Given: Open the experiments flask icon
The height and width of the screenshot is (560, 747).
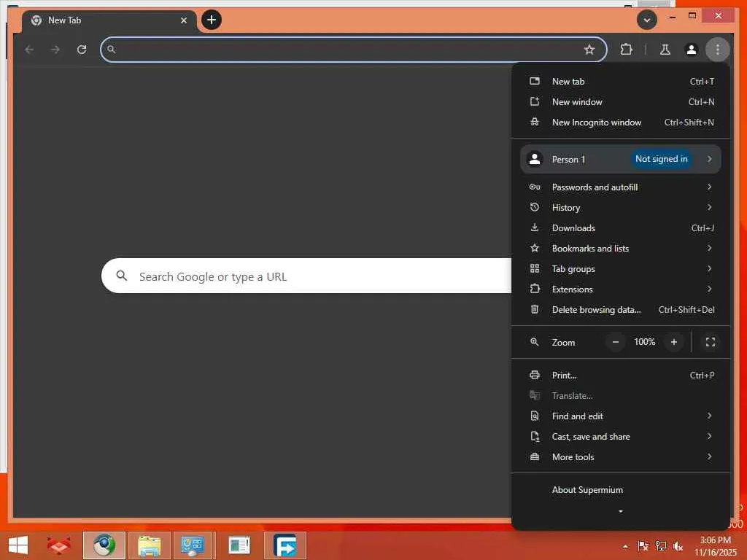Looking at the screenshot, I should point(665,50).
